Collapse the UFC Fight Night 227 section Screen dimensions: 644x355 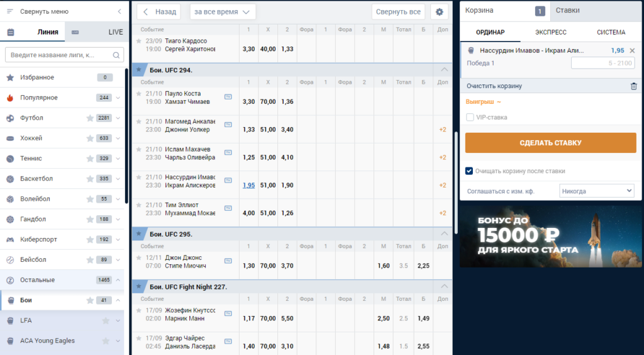[445, 286]
